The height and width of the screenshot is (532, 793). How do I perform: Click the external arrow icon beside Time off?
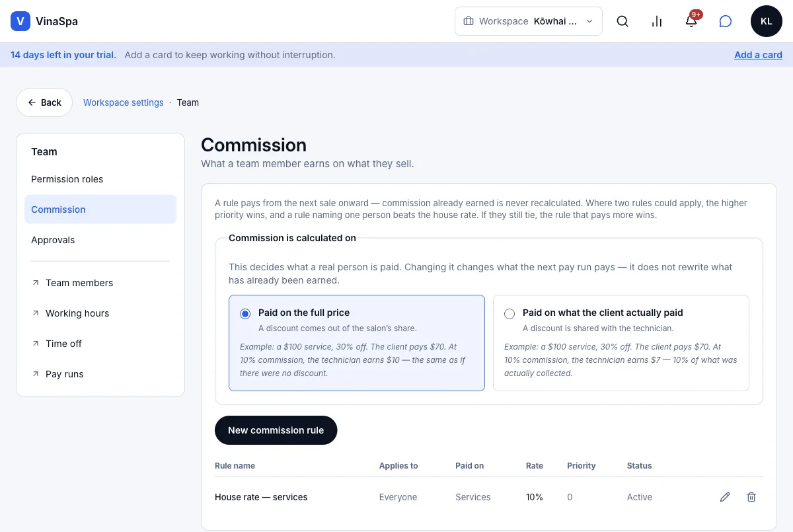point(36,344)
